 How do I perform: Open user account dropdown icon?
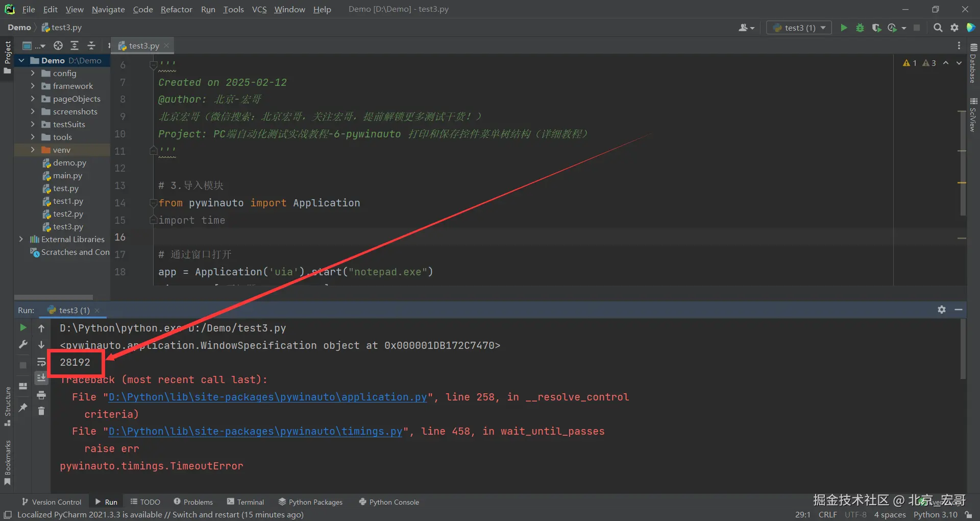pyautogui.click(x=746, y=28)
